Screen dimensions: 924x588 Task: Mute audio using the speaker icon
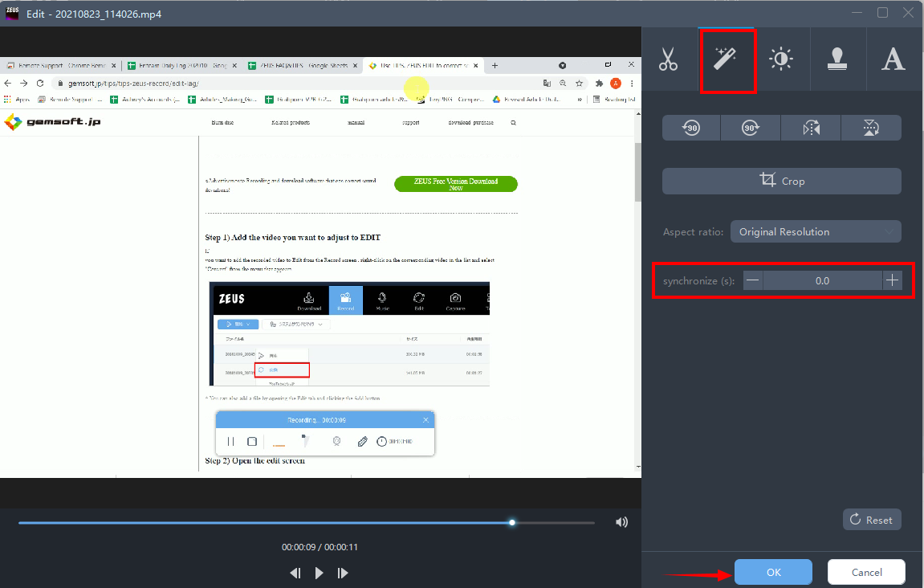(x=621, y=522)
